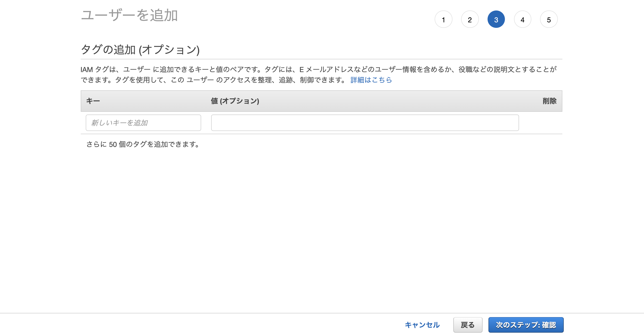Screen dimensions: 644x334
Task: Click the blank area right of the value field
Action: tap(540, 123)
